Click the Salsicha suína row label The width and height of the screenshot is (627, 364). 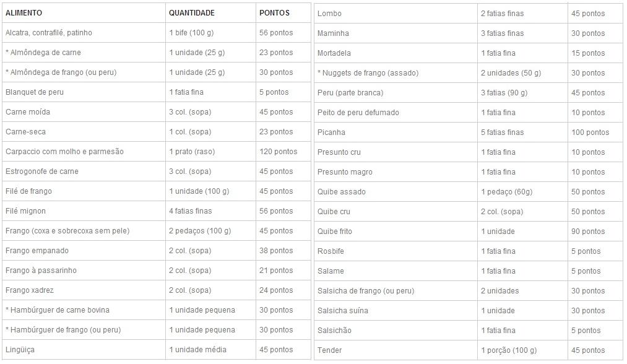(342, 311)
